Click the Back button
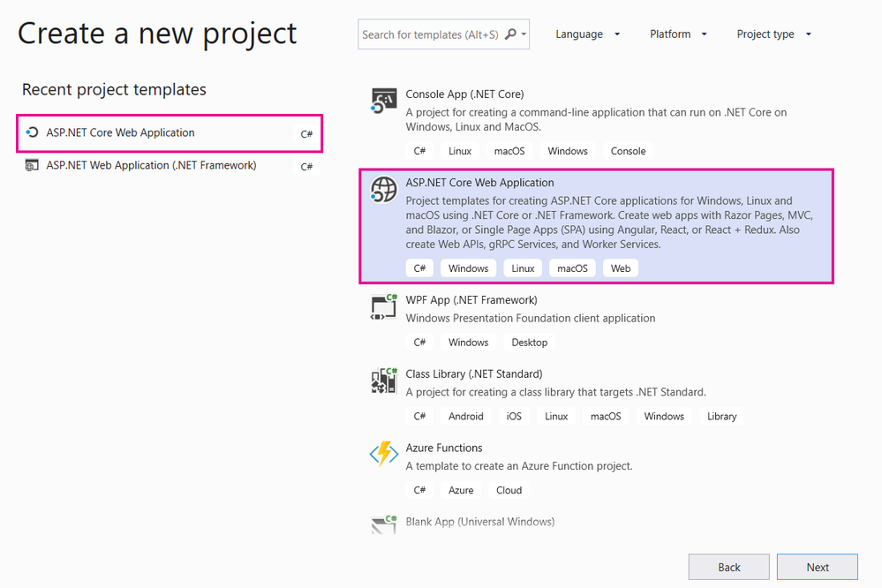The width and height of the screenshot is (882, 588). click(728, 566)
